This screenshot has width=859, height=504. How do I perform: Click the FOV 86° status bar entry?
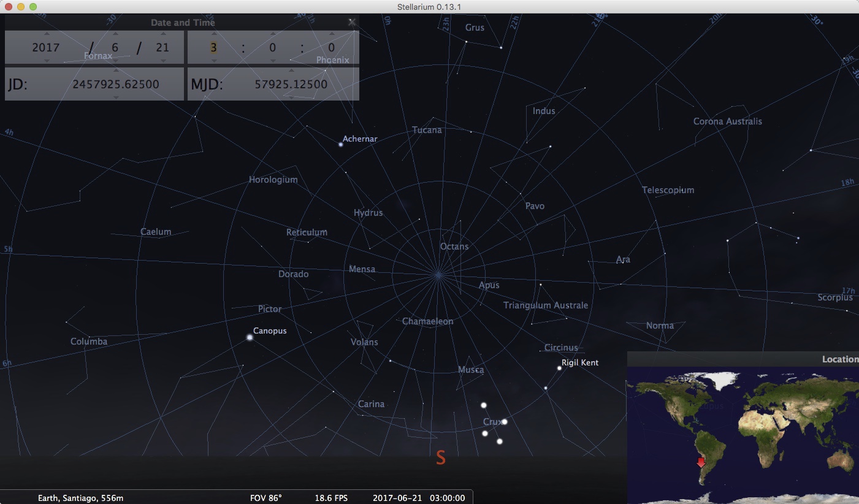point(266,498)
